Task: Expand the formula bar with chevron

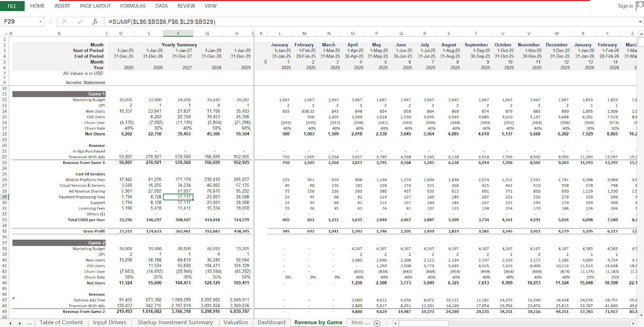Action: pos(640,22)
